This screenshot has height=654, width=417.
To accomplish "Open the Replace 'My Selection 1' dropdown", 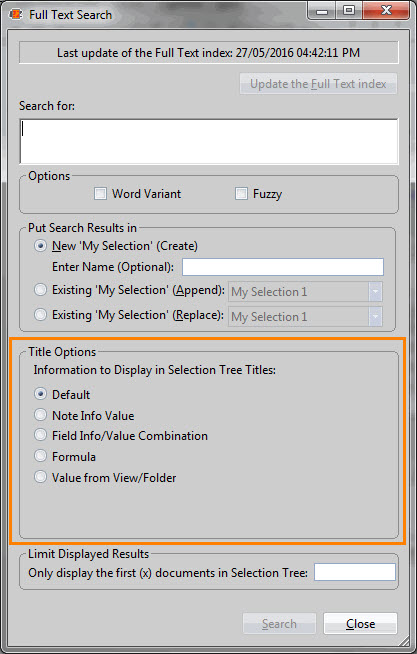I will coord(305,317).
